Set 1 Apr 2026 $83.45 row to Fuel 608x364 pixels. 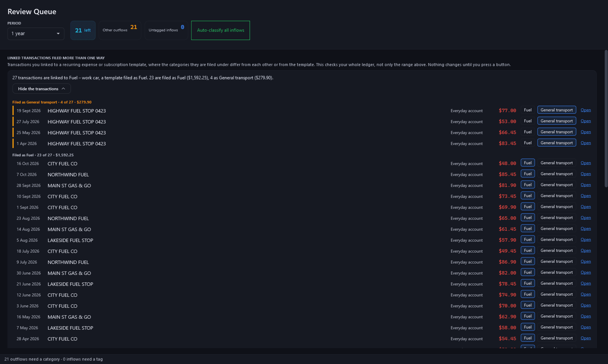click(527, 143)
